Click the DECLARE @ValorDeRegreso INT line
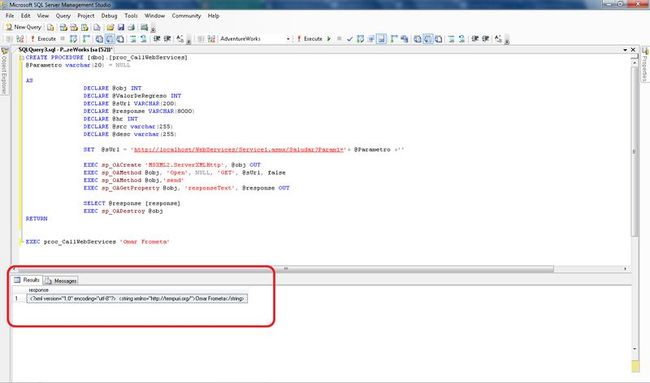The width and height of the screenshot is (650, 383). click(x=132, y=96)
